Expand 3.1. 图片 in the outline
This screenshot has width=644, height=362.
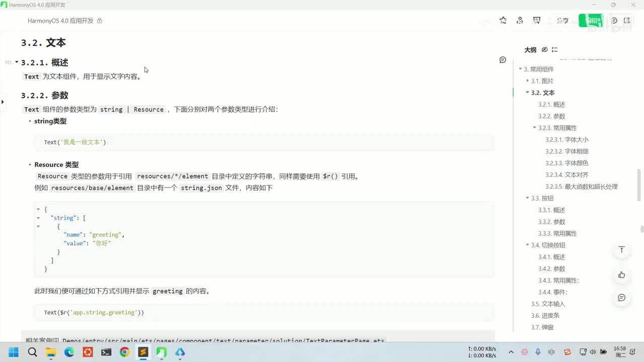pyautogui.click(x=528, y=80)
